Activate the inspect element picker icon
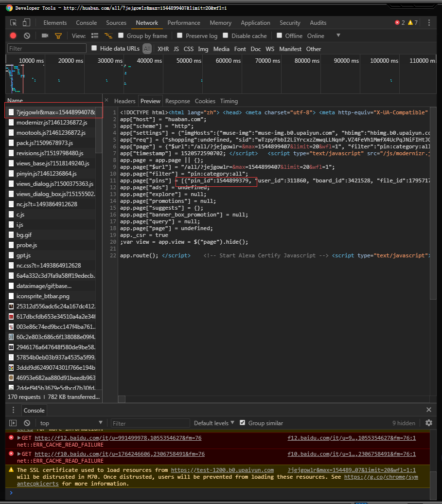This screenshot has height=504, width=442. [x=14, y=23]
